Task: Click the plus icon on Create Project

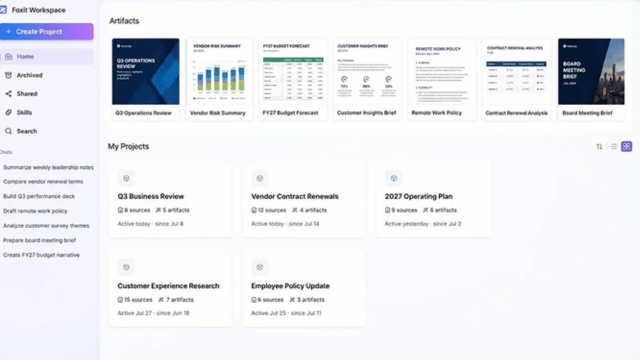Action: click(8, 31)
